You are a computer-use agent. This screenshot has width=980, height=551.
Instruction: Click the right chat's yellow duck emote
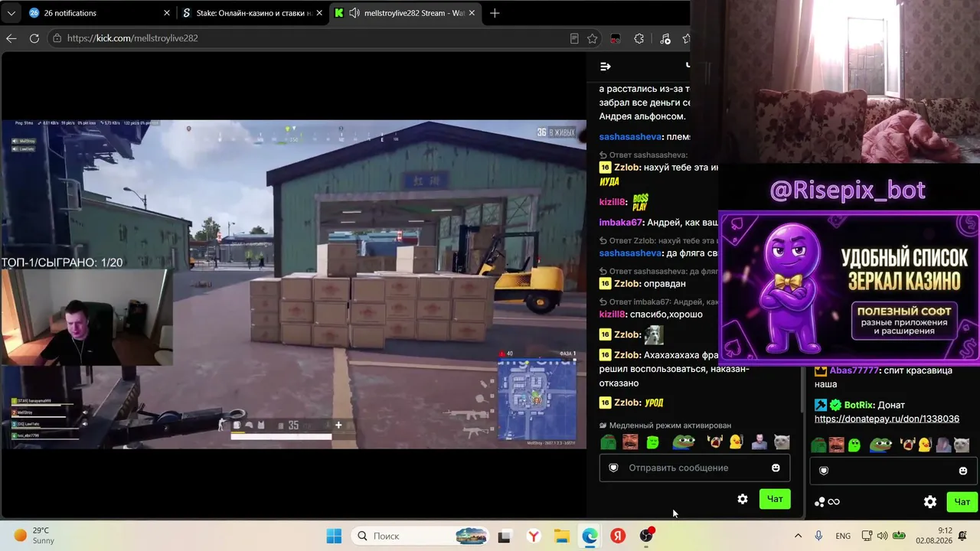click(925, 445)
